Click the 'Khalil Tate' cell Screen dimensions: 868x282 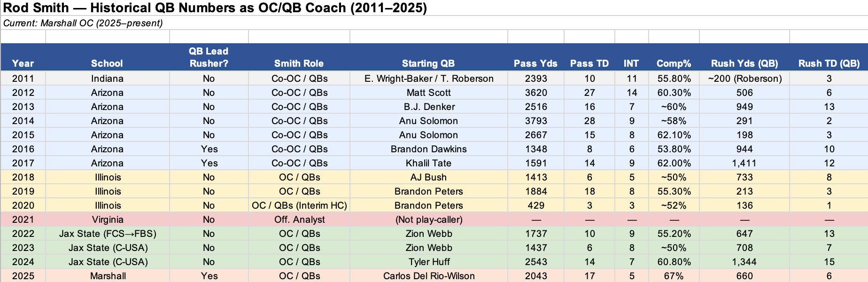click(428, 163)
